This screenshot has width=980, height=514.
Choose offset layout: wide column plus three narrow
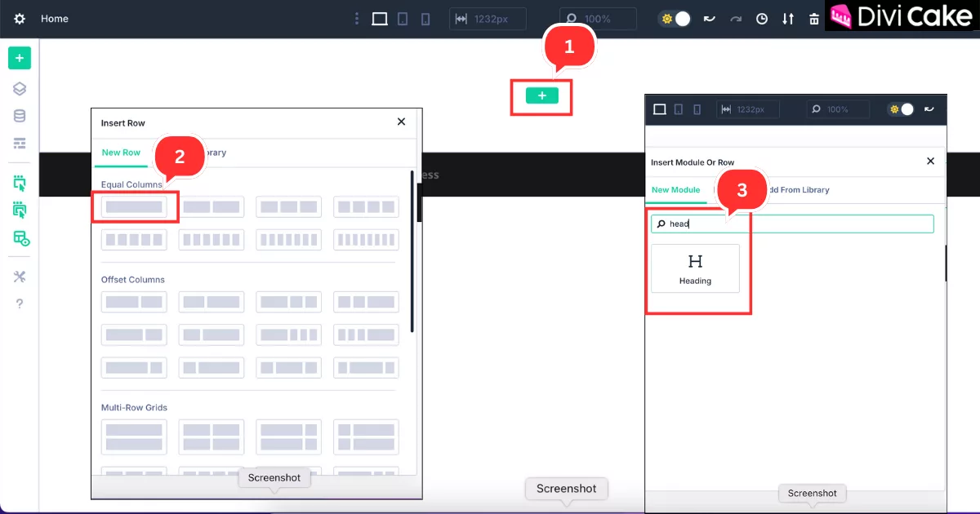pos(288,335)
